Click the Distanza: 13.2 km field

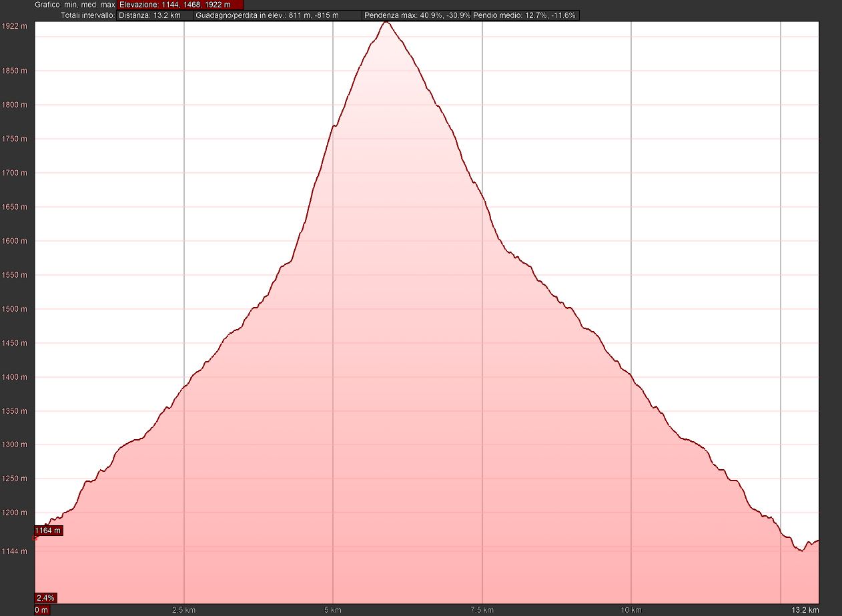coord(154,15)
